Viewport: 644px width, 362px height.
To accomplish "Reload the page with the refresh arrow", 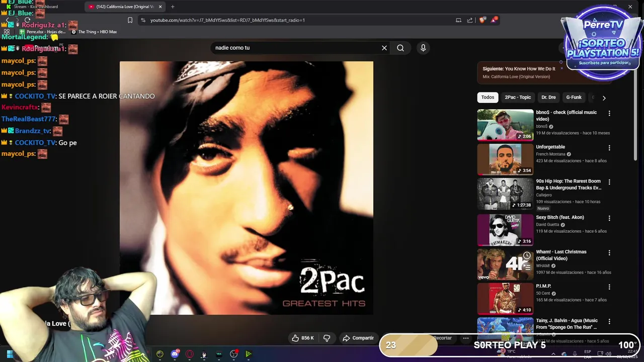I will coord(27,20).
